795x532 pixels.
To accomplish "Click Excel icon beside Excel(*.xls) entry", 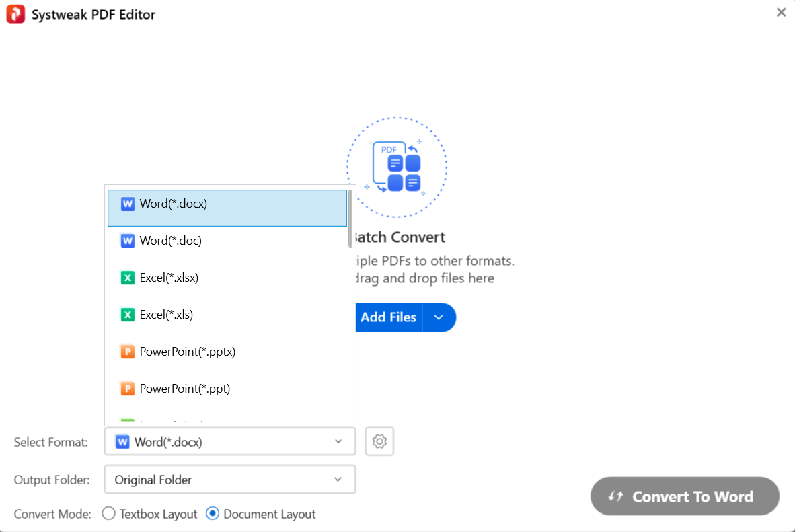I will (127, 315).
